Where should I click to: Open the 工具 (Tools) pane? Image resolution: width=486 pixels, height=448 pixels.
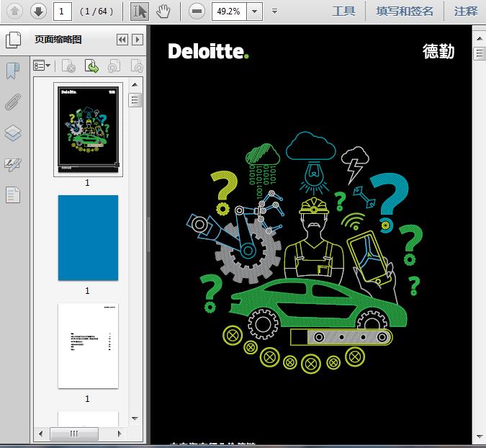click(343, 11)
